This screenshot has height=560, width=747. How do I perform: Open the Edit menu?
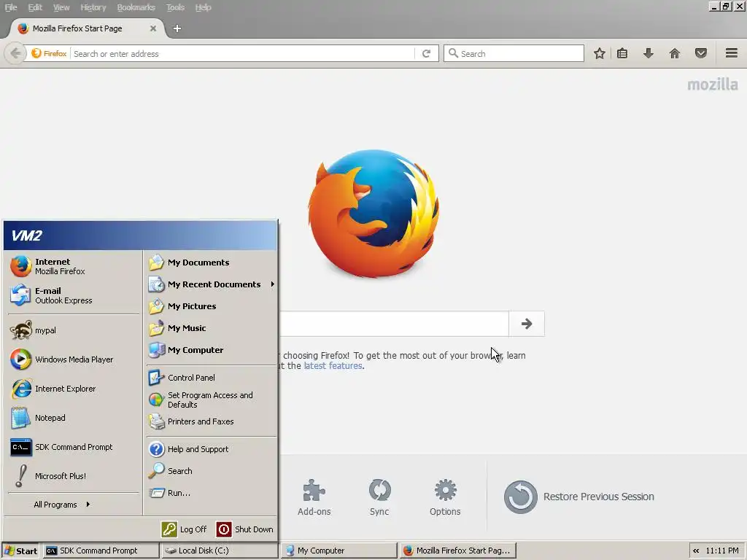tap(35, 7)
